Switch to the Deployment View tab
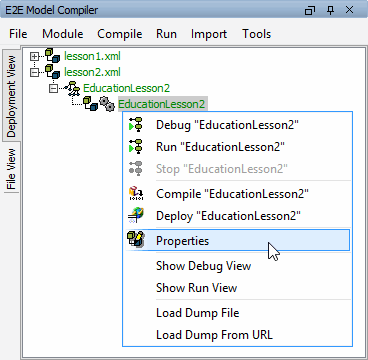Screen dimensions: 368x360 tap(11, 96)
